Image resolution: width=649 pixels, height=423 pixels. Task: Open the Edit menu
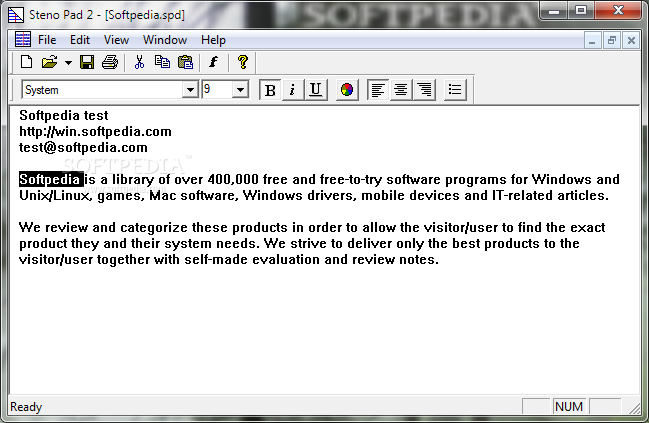coord(80,40)
